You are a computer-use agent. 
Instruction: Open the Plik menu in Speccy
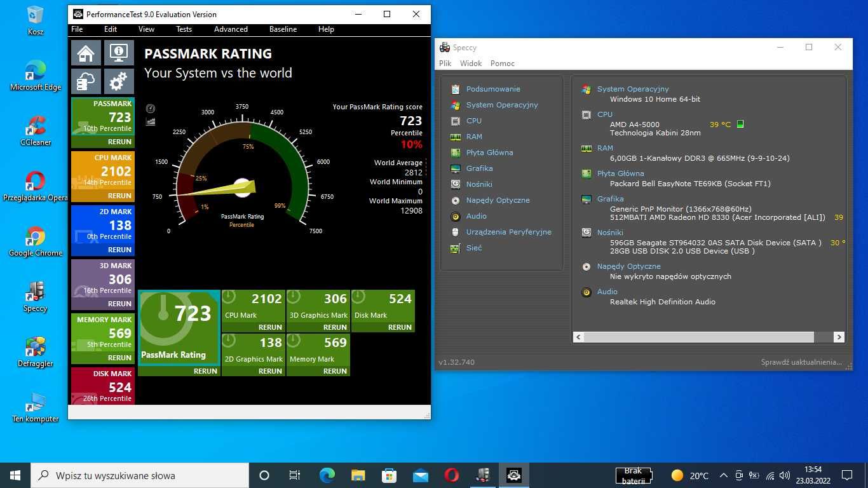pyautogui.click(x=445, y=64)
